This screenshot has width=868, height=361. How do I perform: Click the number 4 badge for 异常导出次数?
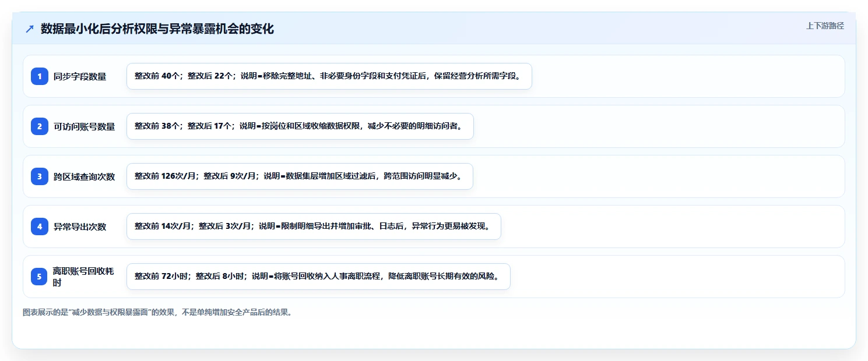40,226
